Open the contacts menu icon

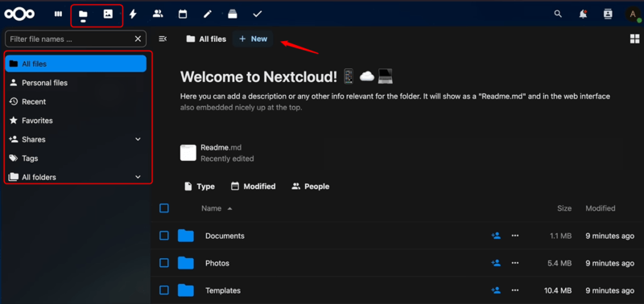pos(608,14)
